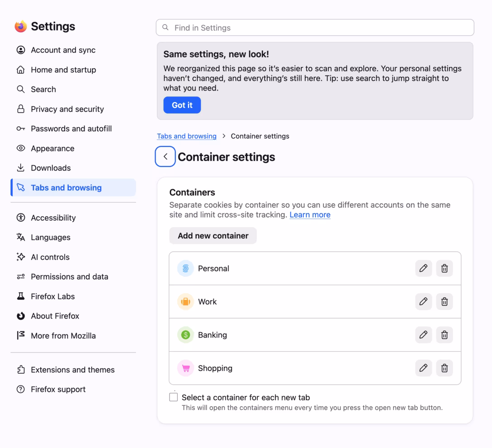This screenshot has width=492, height=448.
Task: Delete the Work container
Action: (445, 302)
